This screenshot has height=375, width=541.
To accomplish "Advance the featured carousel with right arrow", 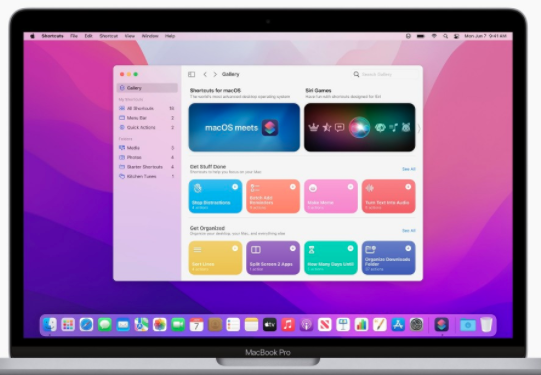I will [419, 129].
